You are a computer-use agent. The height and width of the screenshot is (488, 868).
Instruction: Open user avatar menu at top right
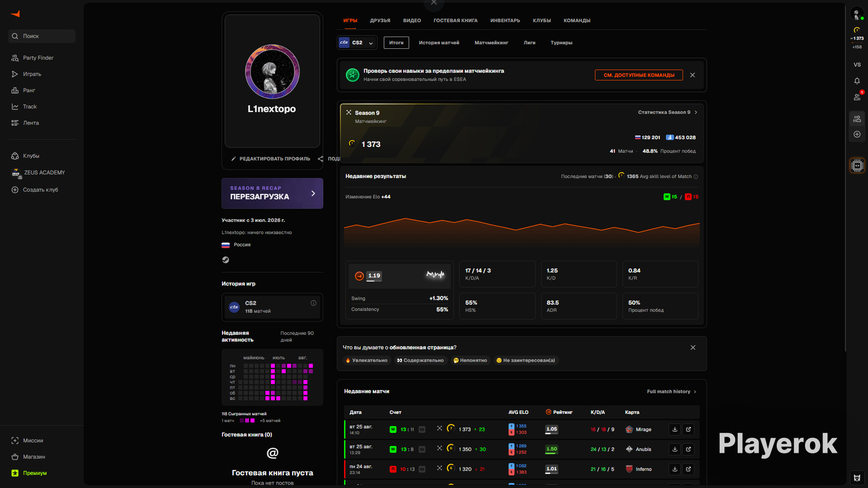click(857, 14)
